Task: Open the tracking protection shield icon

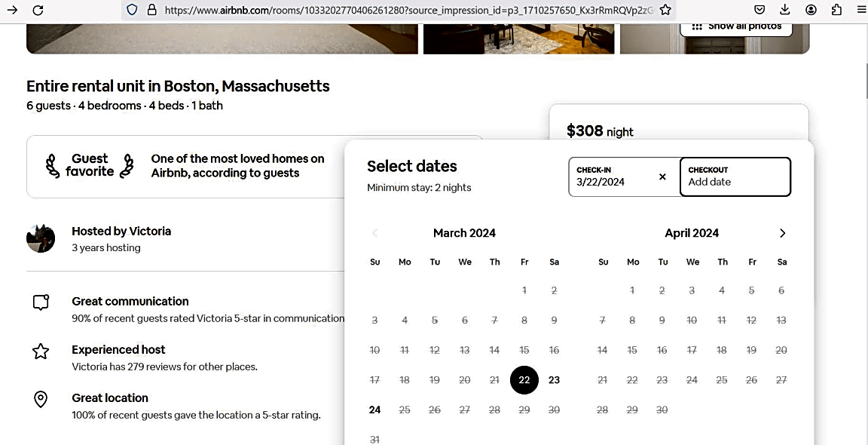Action: coord(132,10)
